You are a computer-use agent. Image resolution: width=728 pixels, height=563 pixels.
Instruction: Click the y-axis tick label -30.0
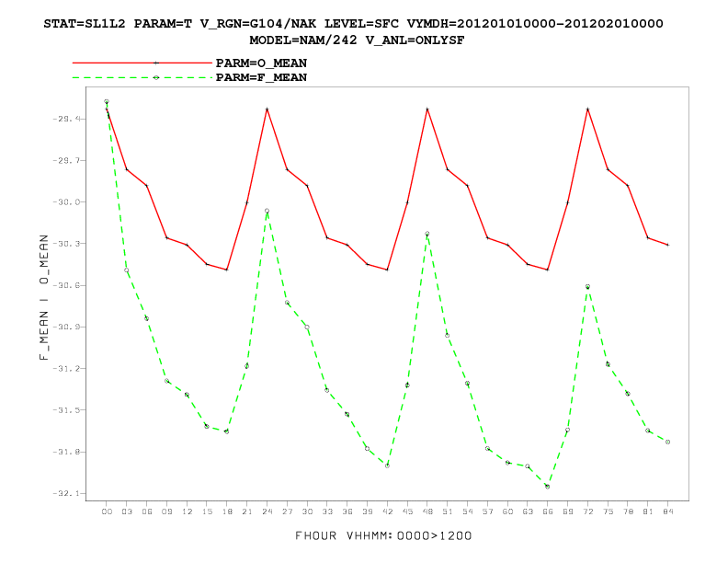click(65, 202)
